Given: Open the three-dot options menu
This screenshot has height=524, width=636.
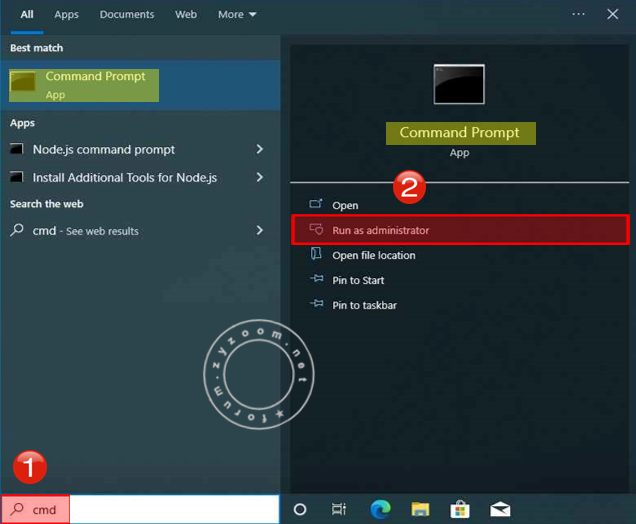Looking at the screenshot, I should coord(578,14).
